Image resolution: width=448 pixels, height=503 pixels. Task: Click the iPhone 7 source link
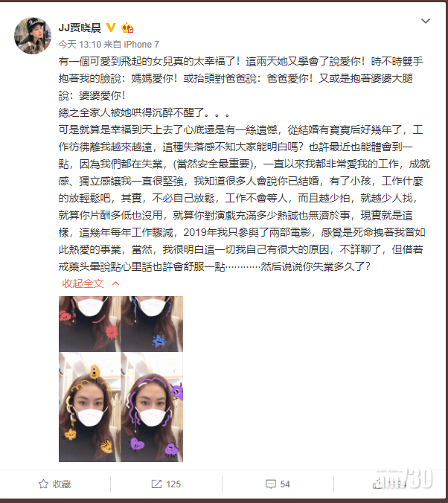point(141,44)
